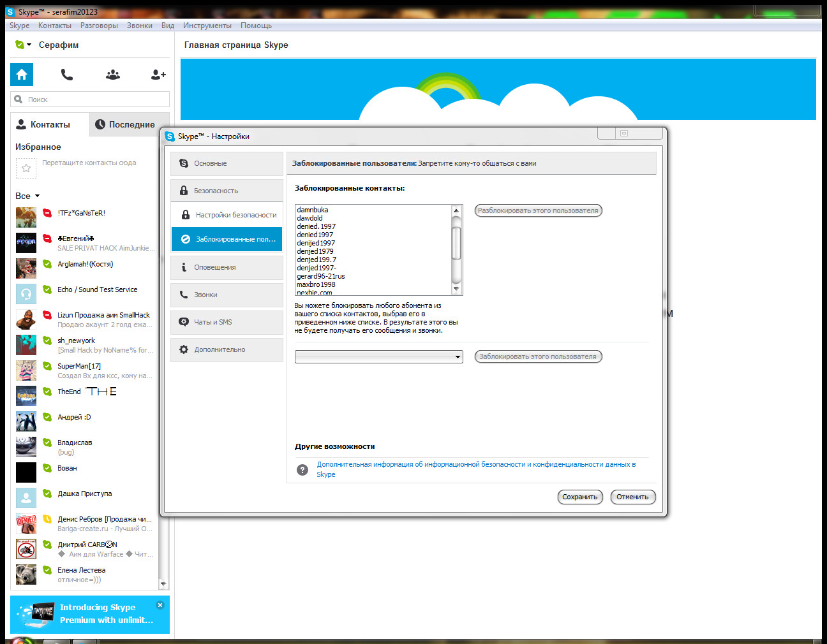The height and width of the screenshot is (644, 827).
Task: Click Разблокировать этого пользователя button
Action: coord(538,210)
